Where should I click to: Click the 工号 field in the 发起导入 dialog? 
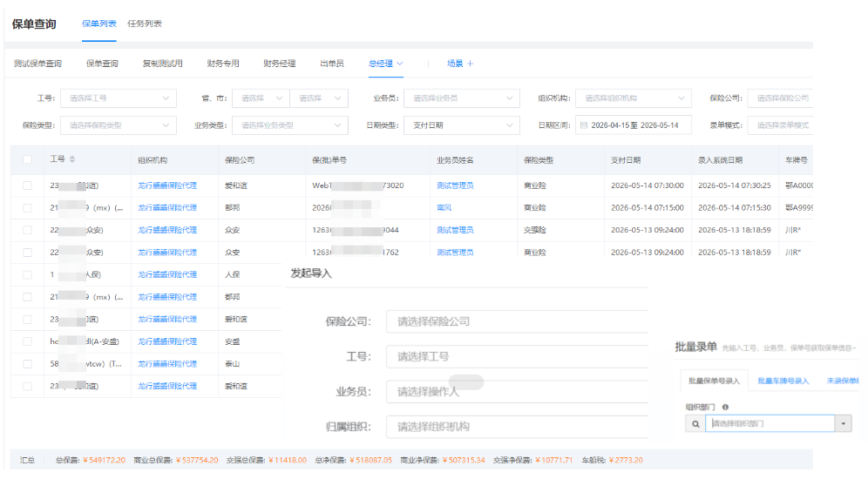pos(517,356)
